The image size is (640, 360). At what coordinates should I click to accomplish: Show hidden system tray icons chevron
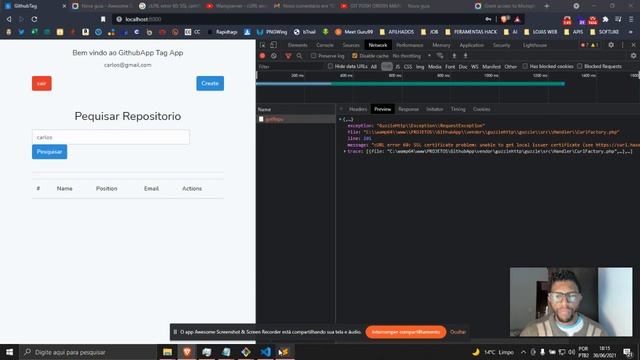click(x=523, y=352)
